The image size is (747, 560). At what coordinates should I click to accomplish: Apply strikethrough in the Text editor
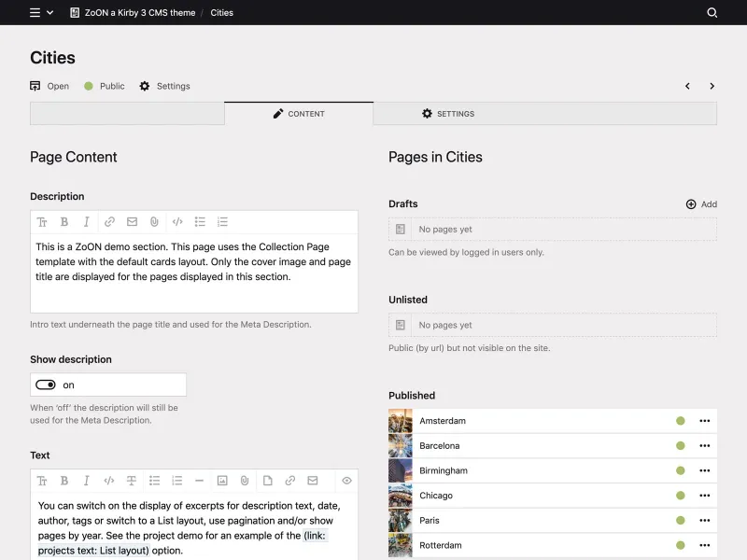click(131, 480)
